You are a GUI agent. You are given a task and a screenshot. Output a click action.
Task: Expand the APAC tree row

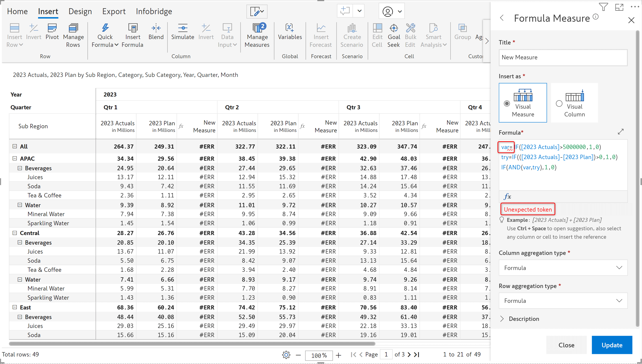coord(15,158)
